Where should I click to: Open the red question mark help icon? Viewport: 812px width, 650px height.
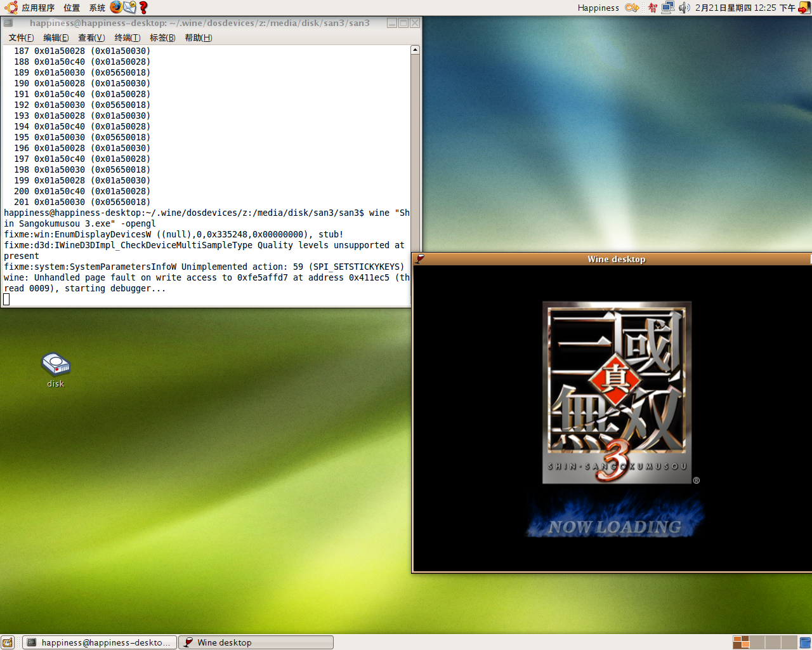tap(143, 8)
